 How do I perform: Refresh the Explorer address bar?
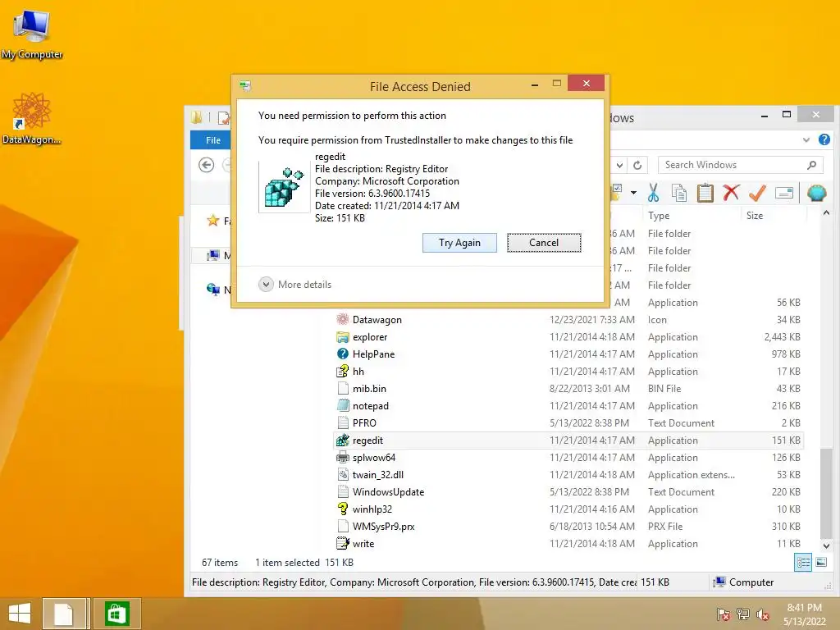point(637,165)
